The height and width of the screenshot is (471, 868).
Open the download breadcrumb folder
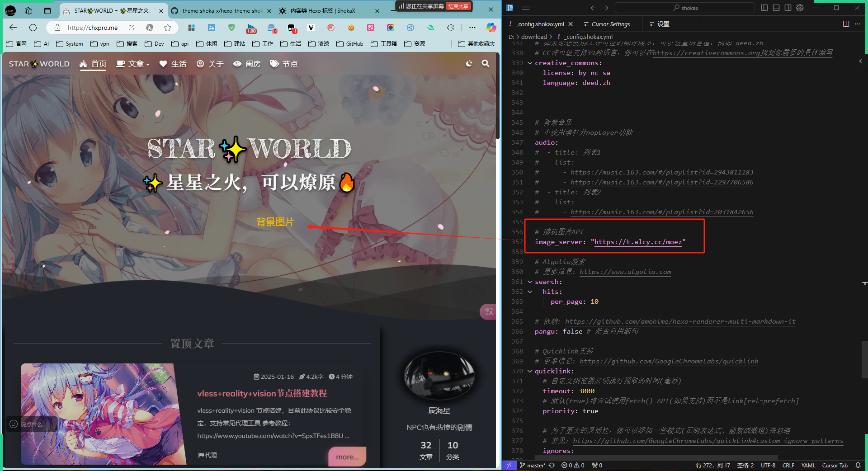534,37
